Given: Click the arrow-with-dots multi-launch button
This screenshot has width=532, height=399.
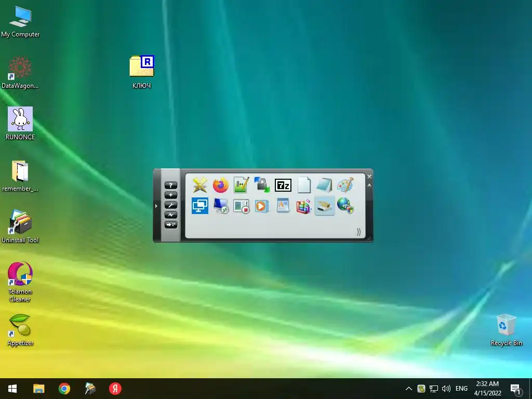Looking at the screenshot, I should (x=170, y=224).
